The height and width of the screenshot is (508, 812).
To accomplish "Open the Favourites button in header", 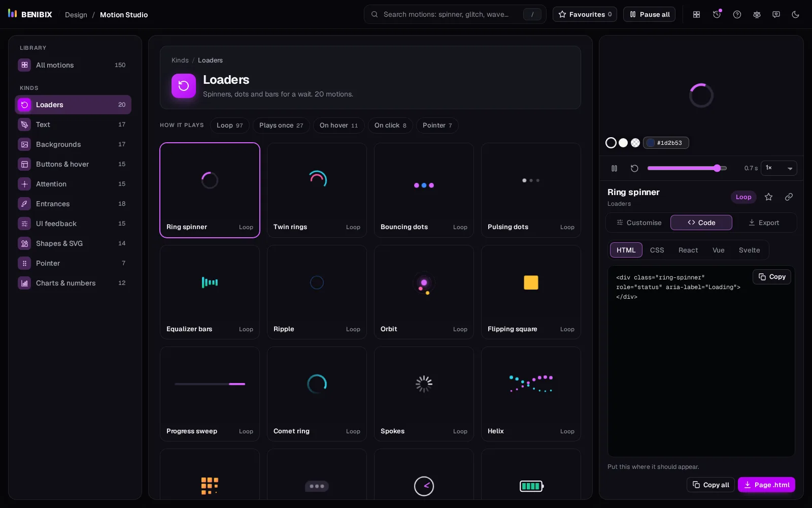I will 585,14.
